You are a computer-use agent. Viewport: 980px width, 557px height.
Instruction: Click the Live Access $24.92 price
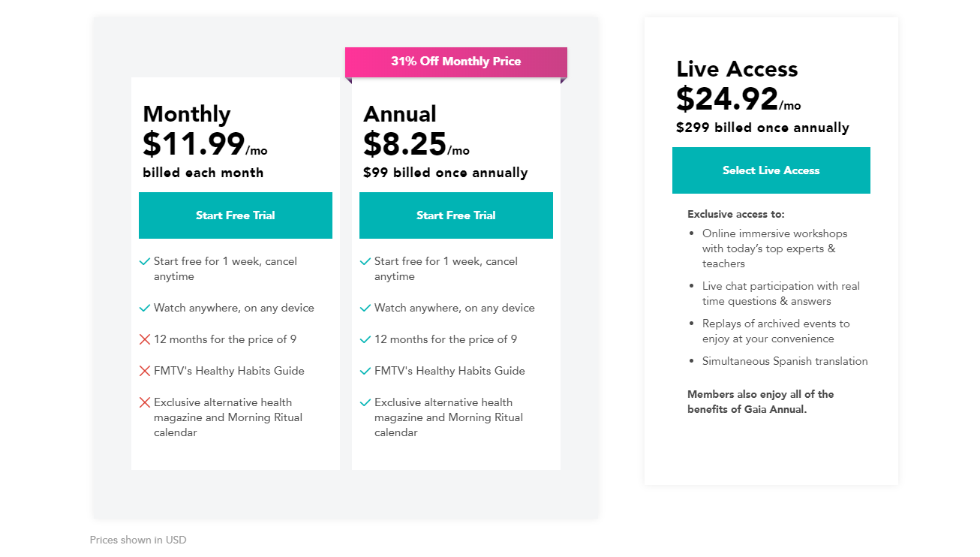pos(738,99)
